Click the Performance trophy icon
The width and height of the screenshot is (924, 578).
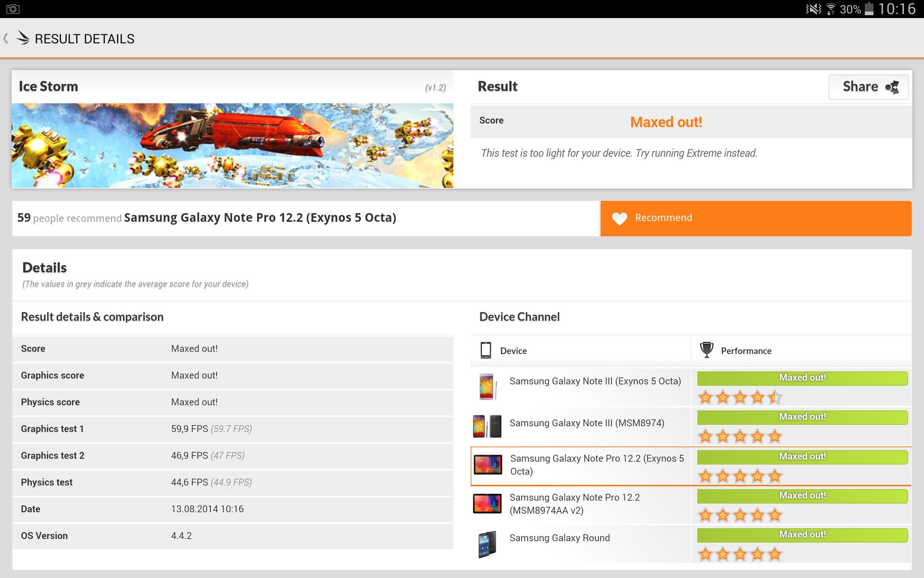[x=706, y=350]
